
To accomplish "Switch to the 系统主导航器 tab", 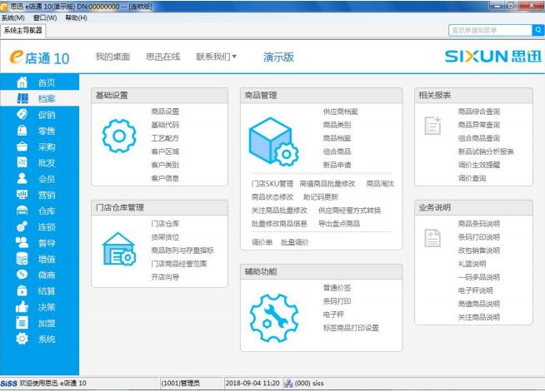I will click(23, 30).
